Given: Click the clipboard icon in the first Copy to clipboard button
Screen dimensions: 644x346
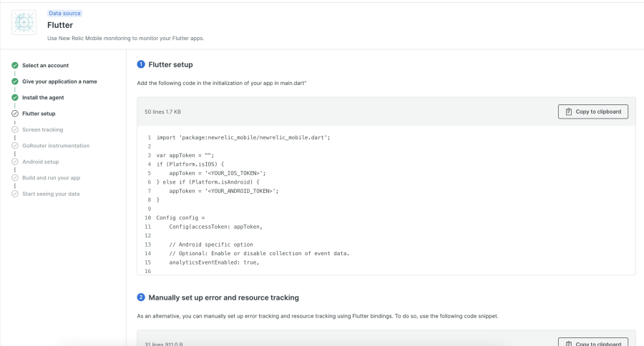Looking at the screenshot, I should [569, 112].
